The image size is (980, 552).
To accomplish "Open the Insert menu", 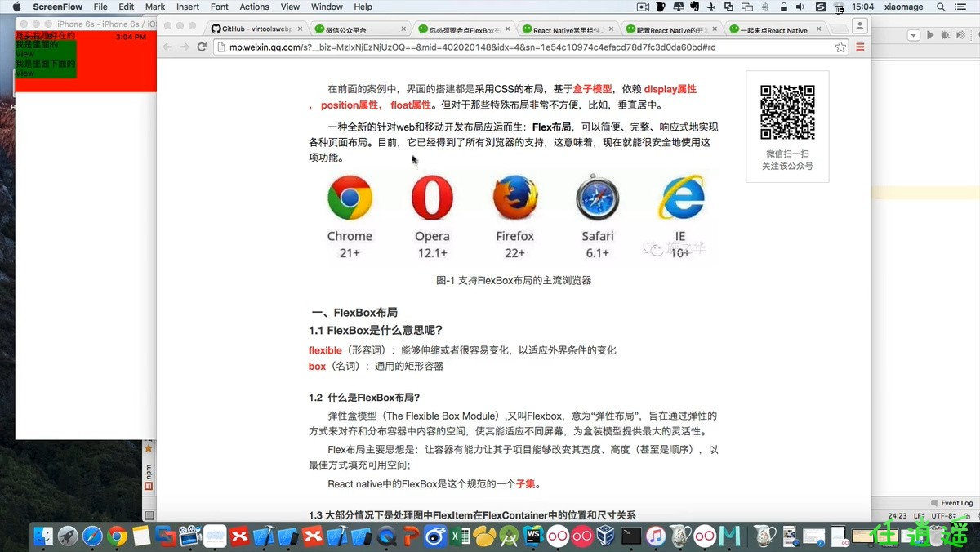I will (188, 7).
